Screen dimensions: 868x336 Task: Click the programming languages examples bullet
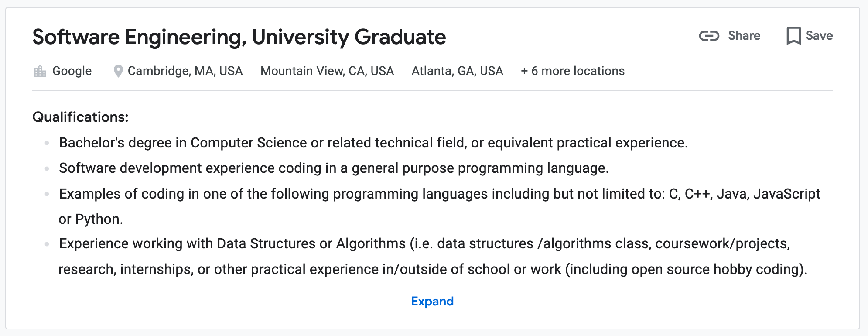pyautogui.click(x=439, y=206)
